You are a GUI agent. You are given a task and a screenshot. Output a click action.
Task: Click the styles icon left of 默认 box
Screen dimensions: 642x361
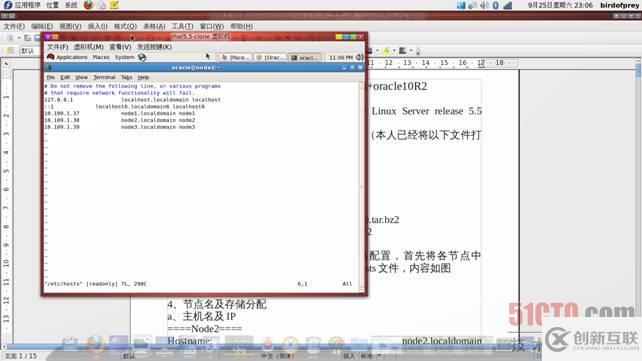[x=10, y=50]
